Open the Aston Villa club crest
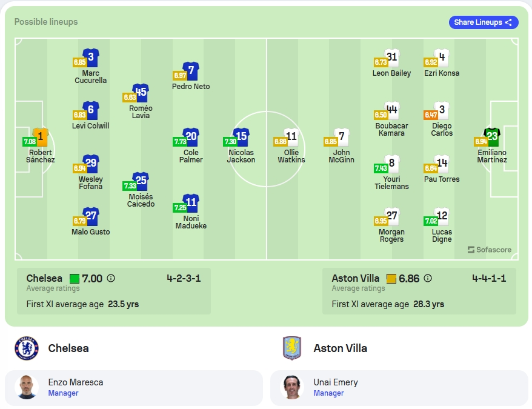This screenshot has width=532, height=409. tap(292, 348)
